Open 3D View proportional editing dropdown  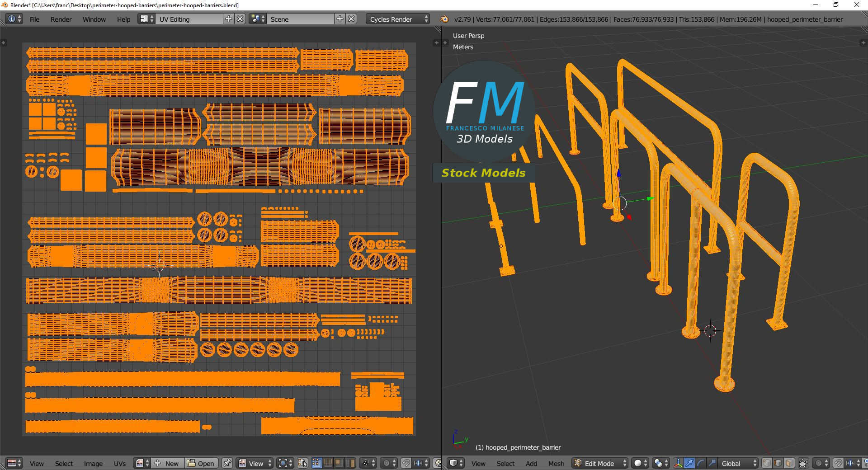point(821,463)
